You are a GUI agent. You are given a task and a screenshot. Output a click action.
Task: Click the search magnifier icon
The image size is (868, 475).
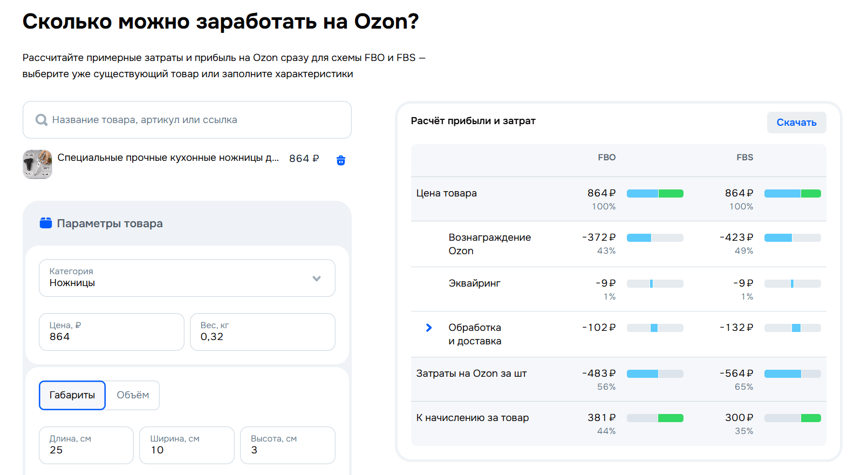pos(41,120)
